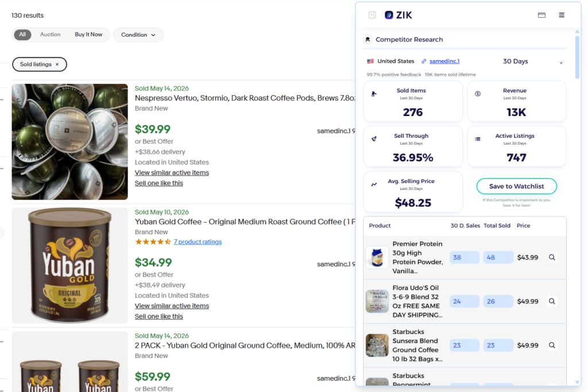The width and height of the screenshot is (588, 392).
Task: Click Premier Protein product thumbnail in ZIK
Action: click(377, 258)
